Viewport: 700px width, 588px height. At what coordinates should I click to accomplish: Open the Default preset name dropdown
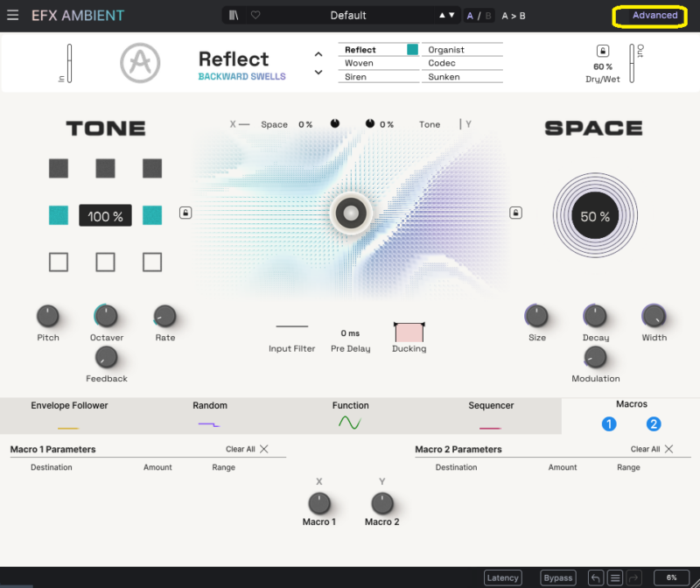[x=348, y=16]
